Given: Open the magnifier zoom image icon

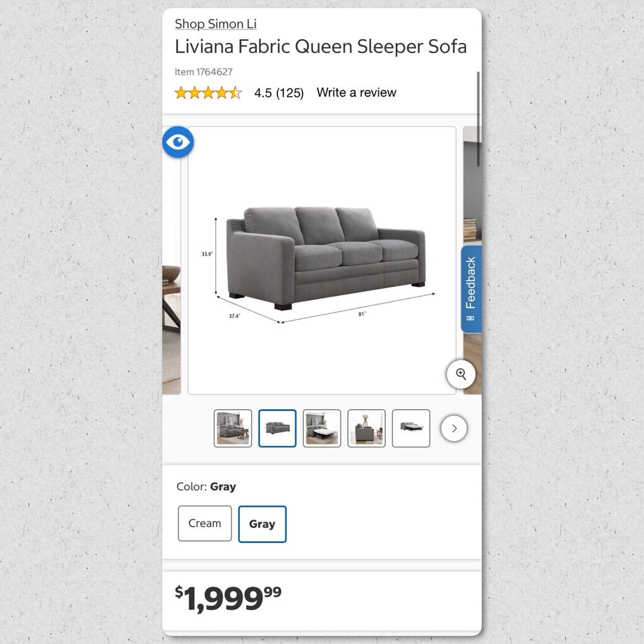Looking at the screenshot, I should pyautogui.click(x=461, y=374).
